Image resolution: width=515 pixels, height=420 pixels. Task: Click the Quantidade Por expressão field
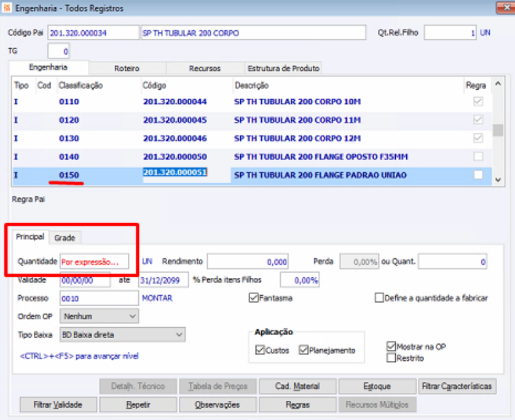[94, 261]
